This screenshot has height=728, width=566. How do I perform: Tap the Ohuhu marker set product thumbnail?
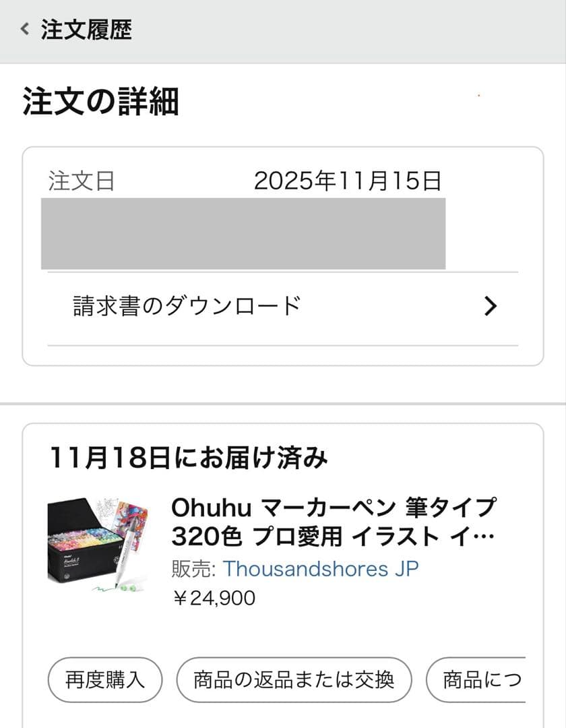point(99,547)
